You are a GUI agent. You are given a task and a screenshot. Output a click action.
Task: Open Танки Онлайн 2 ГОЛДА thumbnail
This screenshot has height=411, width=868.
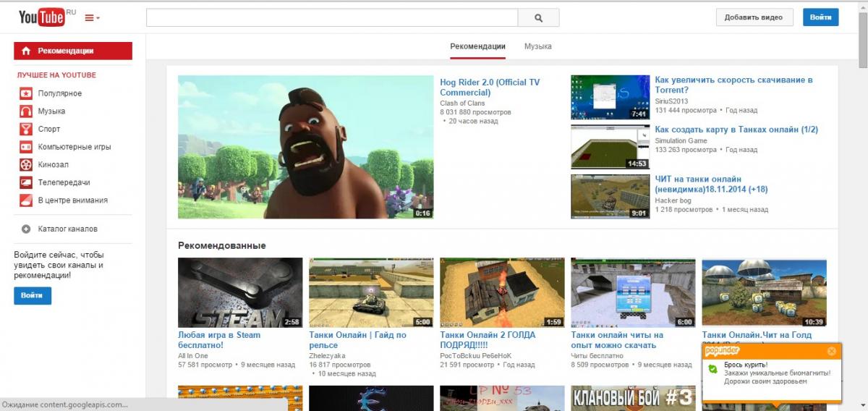tap(502, 292)
